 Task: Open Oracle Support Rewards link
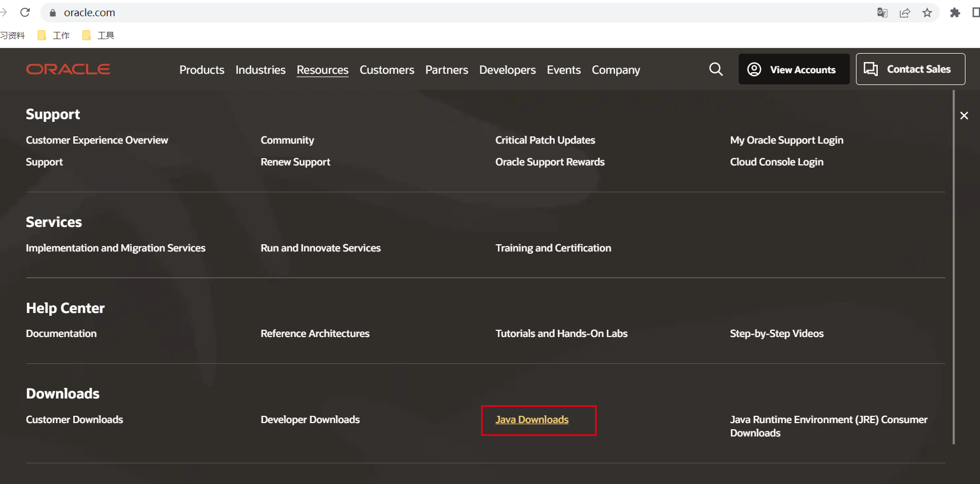(x=550, y=162)
